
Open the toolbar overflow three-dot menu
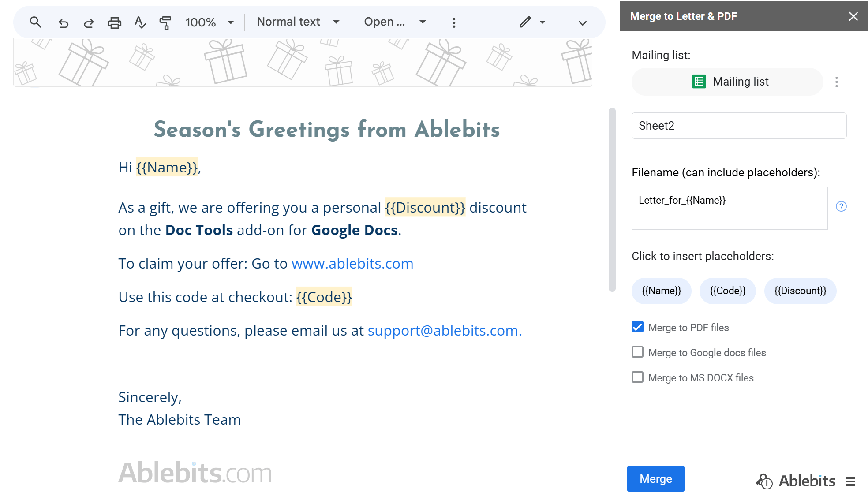[x=454, y=22]
